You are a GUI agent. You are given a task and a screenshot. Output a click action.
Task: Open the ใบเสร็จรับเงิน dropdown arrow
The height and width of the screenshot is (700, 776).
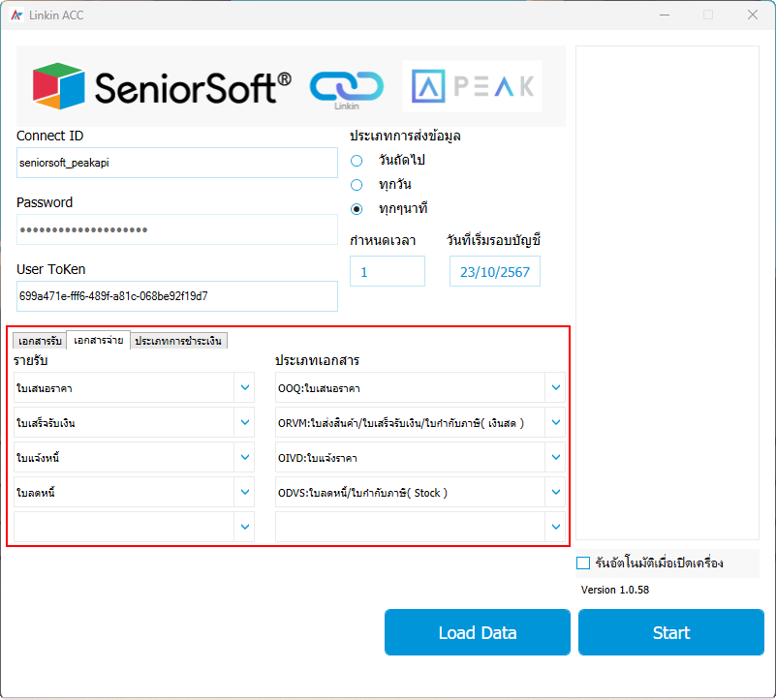pos(244,422)
